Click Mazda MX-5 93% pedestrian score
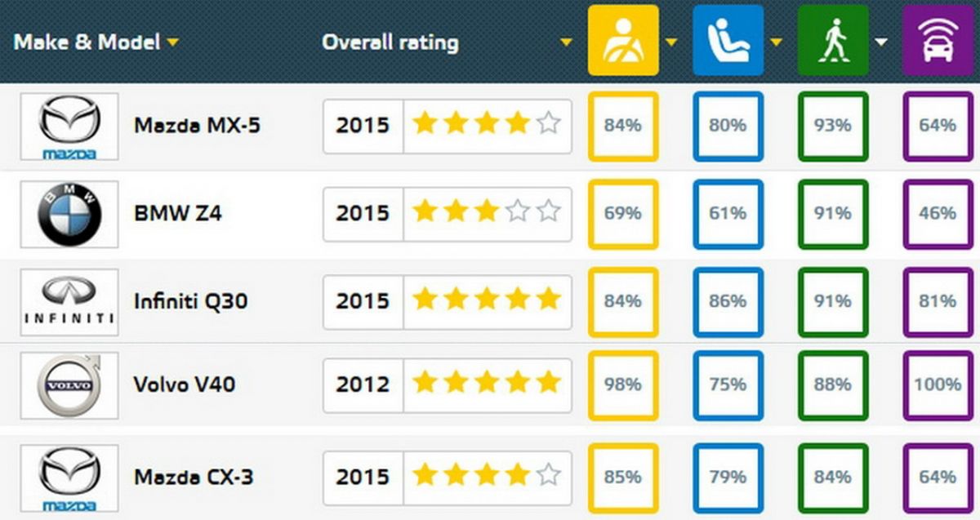The height and width of the screenshot is (520, 980). (832, 126)
